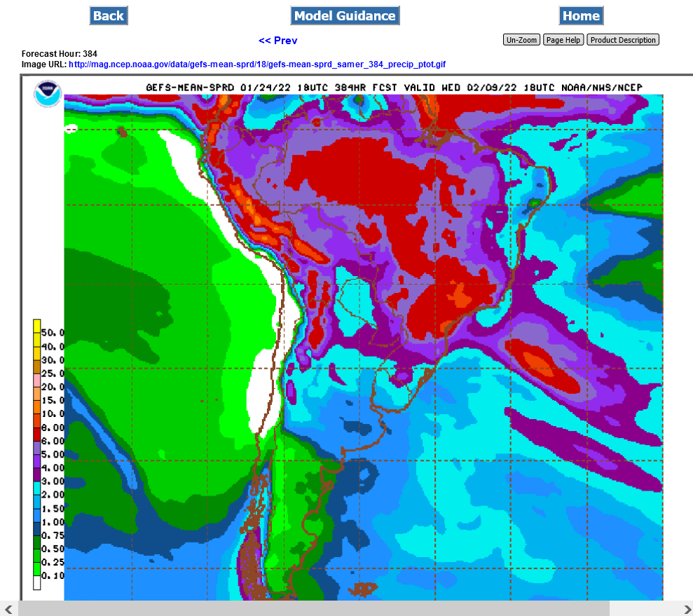The width and height of the screenshot is (693, 616).
Task: Click the 0.10 legend label
Action: (x=52, y=576)
